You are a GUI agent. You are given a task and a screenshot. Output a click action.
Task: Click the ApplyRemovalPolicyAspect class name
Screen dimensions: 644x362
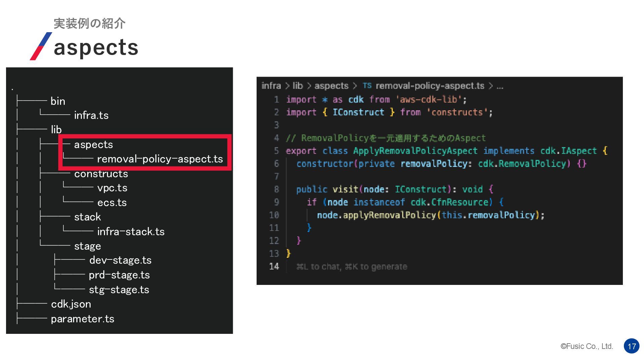[x=415, y=151]
